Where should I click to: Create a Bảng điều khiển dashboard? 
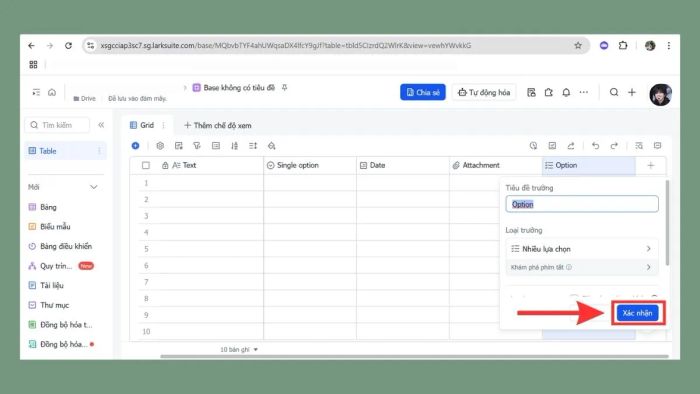tap(60, 246)
